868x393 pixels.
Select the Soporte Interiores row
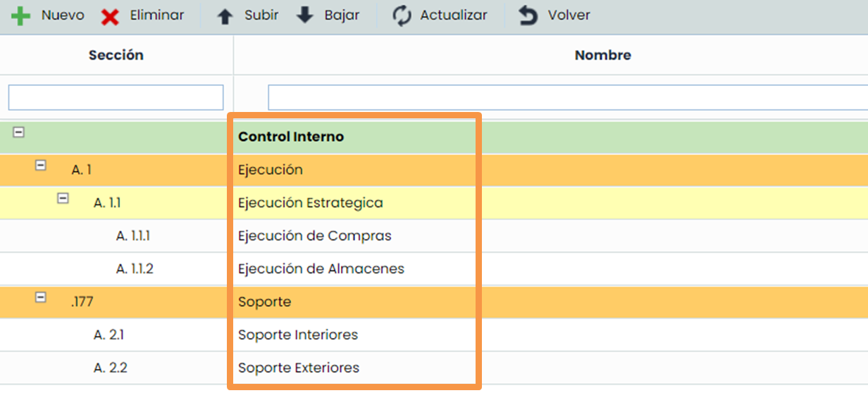[298, 335]
